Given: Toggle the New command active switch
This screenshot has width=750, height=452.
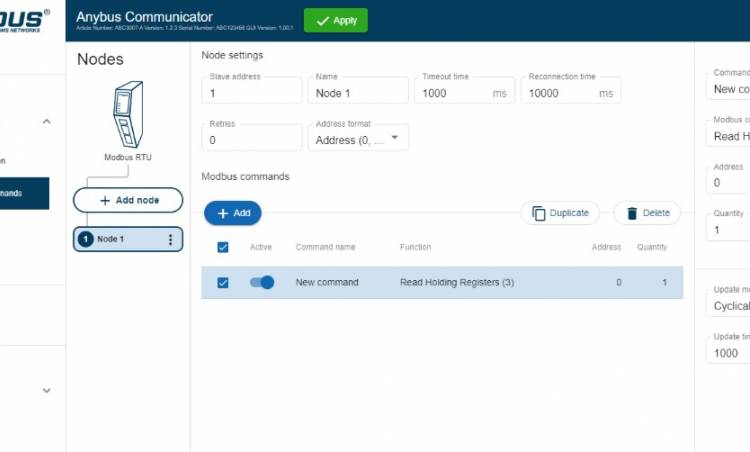Looking at the screenshot, I should tap(262, 283).
